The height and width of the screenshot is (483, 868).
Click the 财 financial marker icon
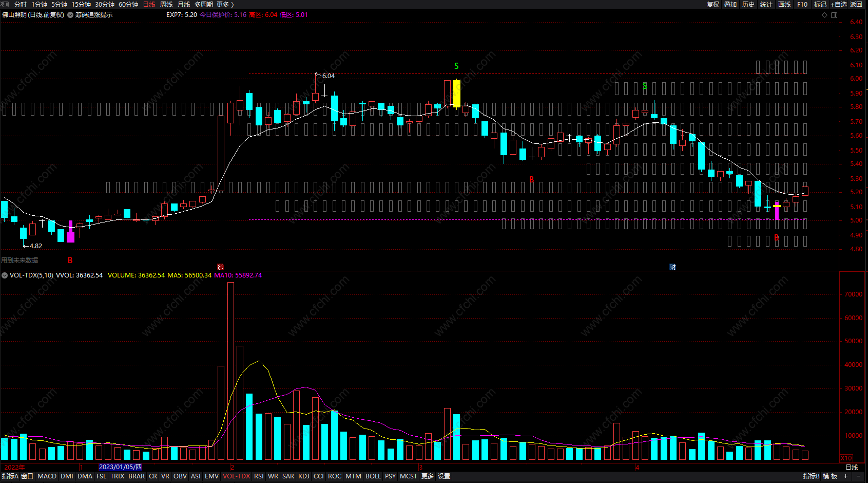[x=672, y=267]
